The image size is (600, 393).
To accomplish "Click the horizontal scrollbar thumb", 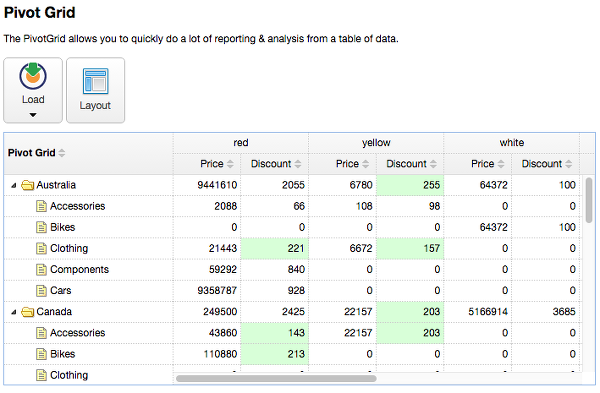I will tap(276, 378).
